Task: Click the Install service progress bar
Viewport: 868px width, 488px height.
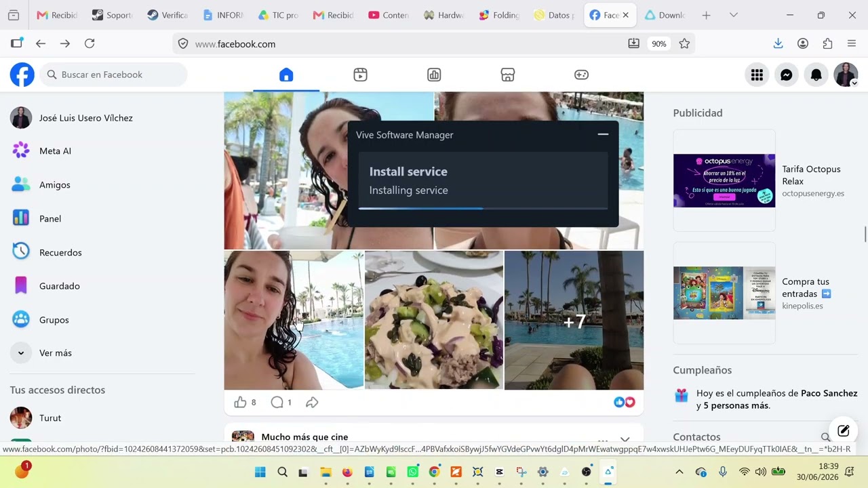Action: 483,209
